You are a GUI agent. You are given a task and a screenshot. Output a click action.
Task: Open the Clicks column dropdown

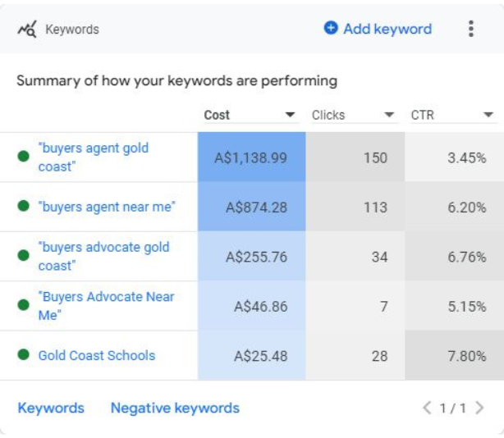[x=389, y=116]
